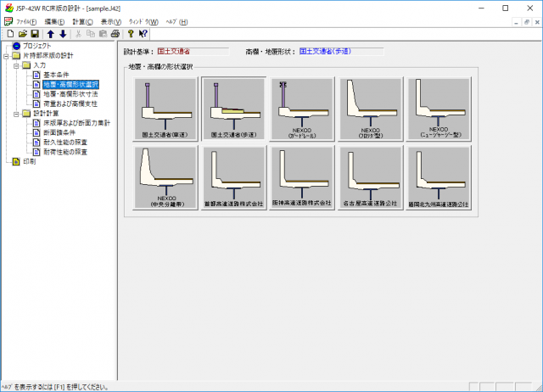Image resolution: width=543 pixels, height=392 pixels.
Task: Open help with the question mark icon
Action: tap(131, 33)
